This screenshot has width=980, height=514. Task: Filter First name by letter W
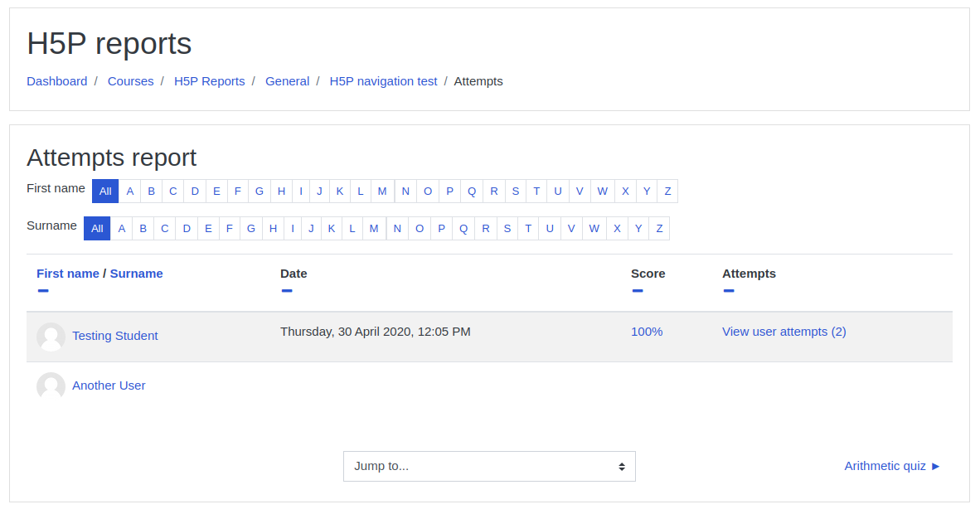coord(603,192)
